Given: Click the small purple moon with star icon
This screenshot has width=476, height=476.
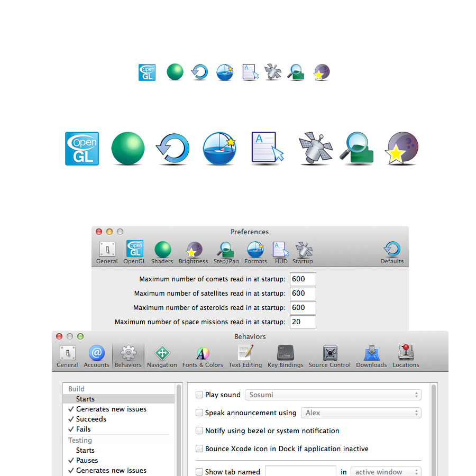Looking at the screenshot, I should 322,72.
